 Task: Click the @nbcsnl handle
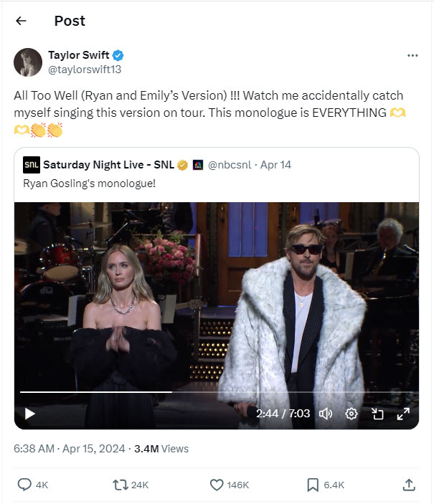point(231,165)
